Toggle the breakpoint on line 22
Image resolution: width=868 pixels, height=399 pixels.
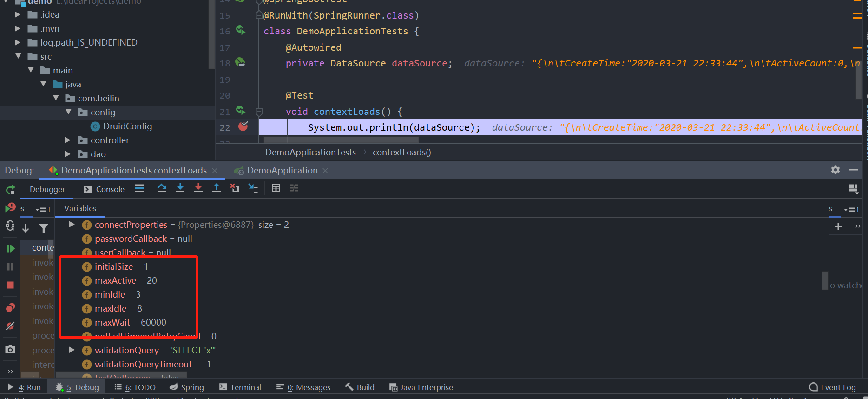(x=243, y=126)
